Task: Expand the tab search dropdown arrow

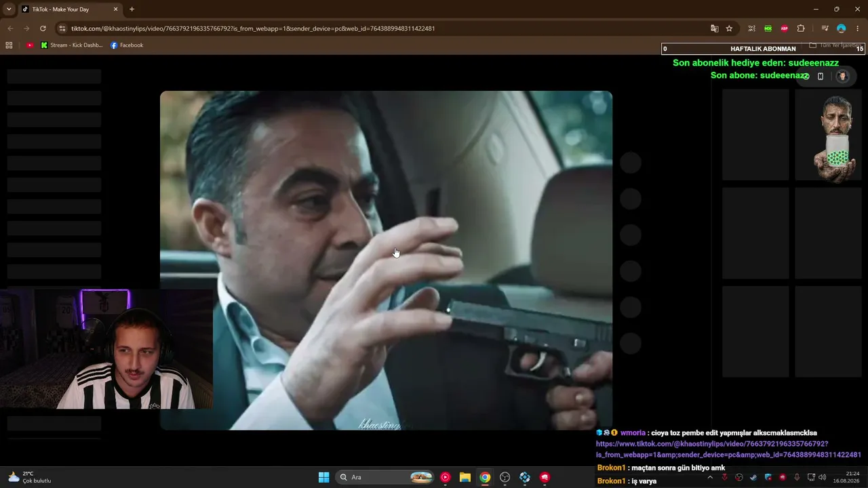Action: pos(9,9)
